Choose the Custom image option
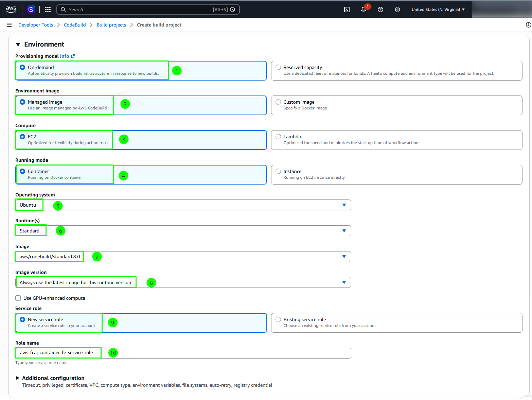532x400 pixels. coord(396,105)
